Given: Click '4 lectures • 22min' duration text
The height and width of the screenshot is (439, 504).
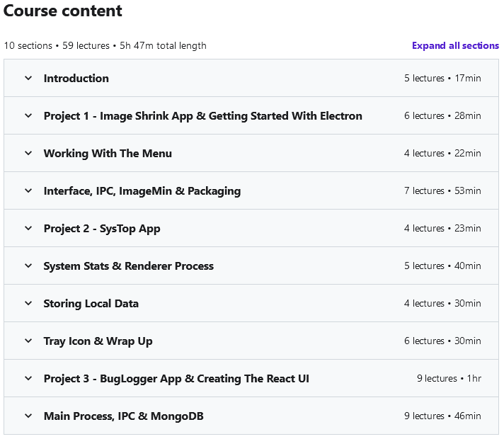Looking at the screenshot, I should (442, 154).
